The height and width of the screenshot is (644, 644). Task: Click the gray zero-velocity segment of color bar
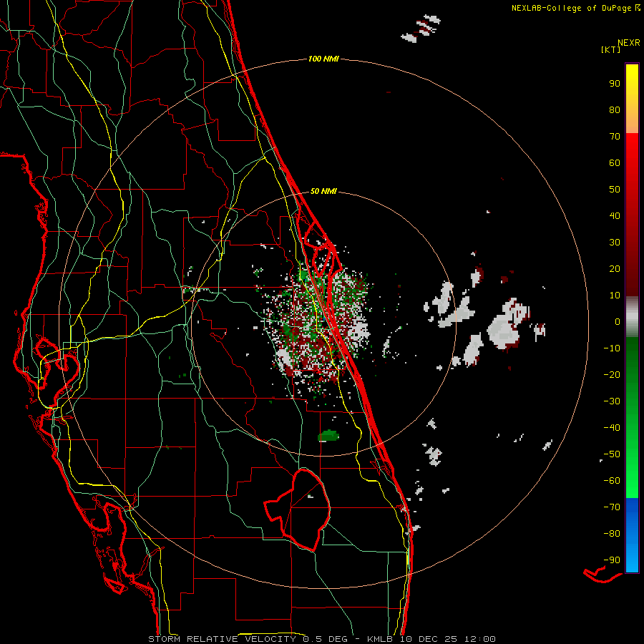tap(632, 317)
